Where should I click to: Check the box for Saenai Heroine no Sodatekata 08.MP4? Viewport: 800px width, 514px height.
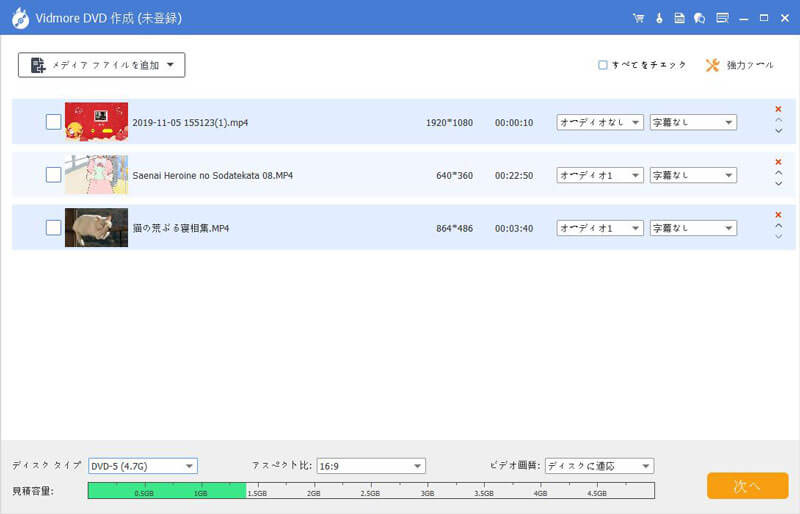(x=54, y=175)
